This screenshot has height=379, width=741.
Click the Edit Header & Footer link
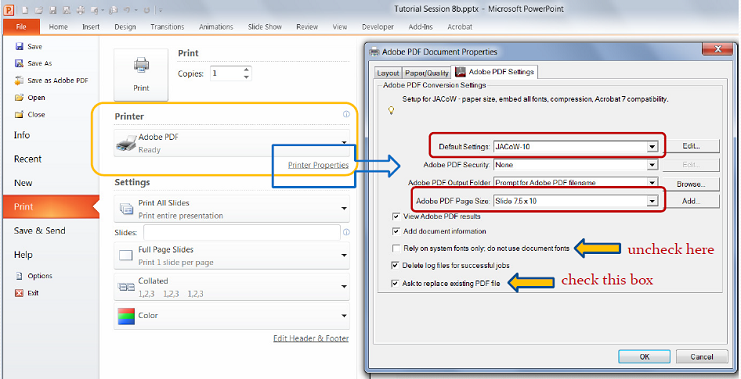pyautogui.click(x=311, y=338)
